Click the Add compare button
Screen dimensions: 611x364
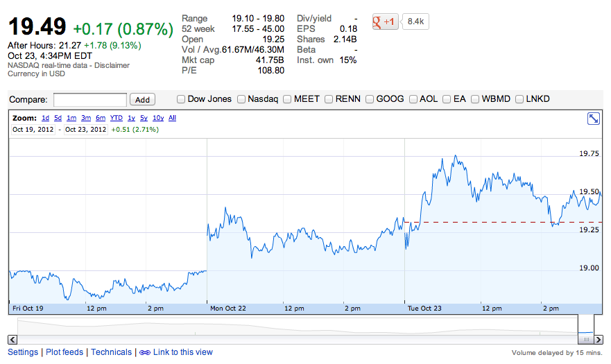(x=142, y=100)
